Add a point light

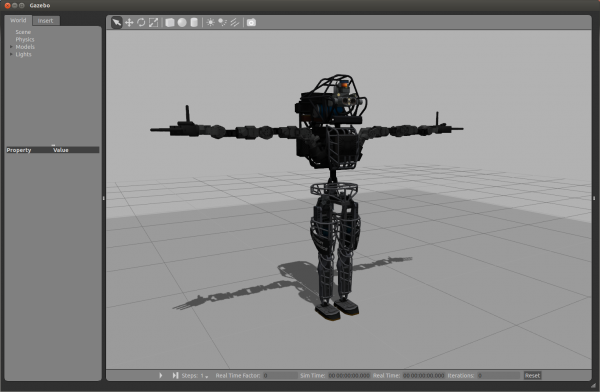click(210, 23)
